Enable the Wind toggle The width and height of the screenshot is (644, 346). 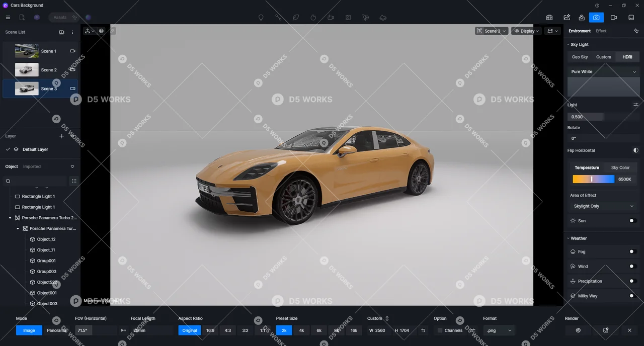pyautogui.click(x=633, y=267)
